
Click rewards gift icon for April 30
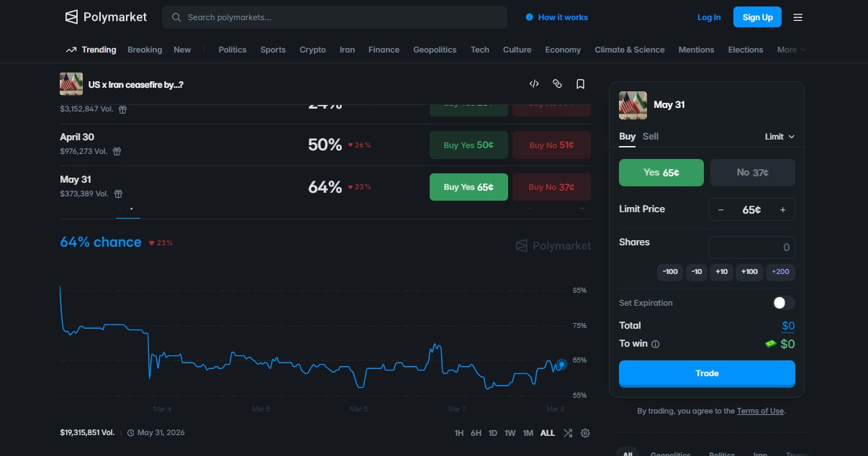click(117, 152)
